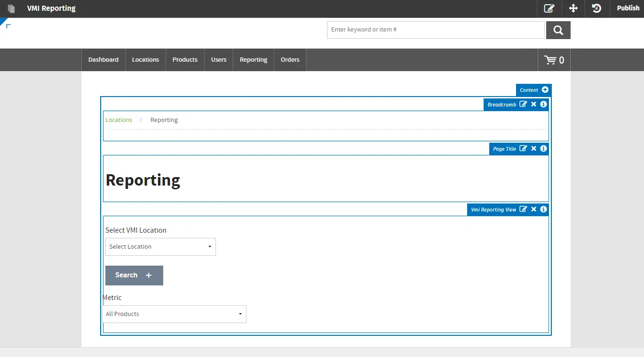
Task: Click the move/reorder arrows icon in top bar
Action: pyautogui.click(x=573, y=8)
